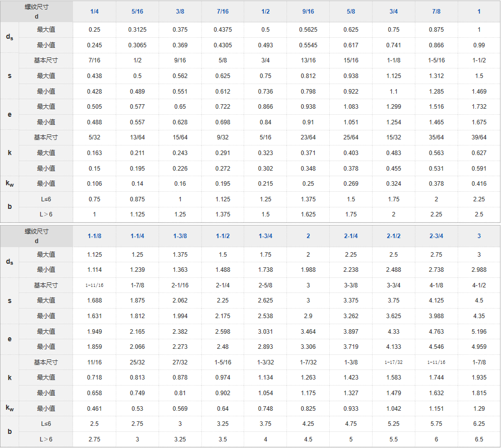
Task: Click the 螺纹尺寸 d header in top table
Action: coord(37,11)
